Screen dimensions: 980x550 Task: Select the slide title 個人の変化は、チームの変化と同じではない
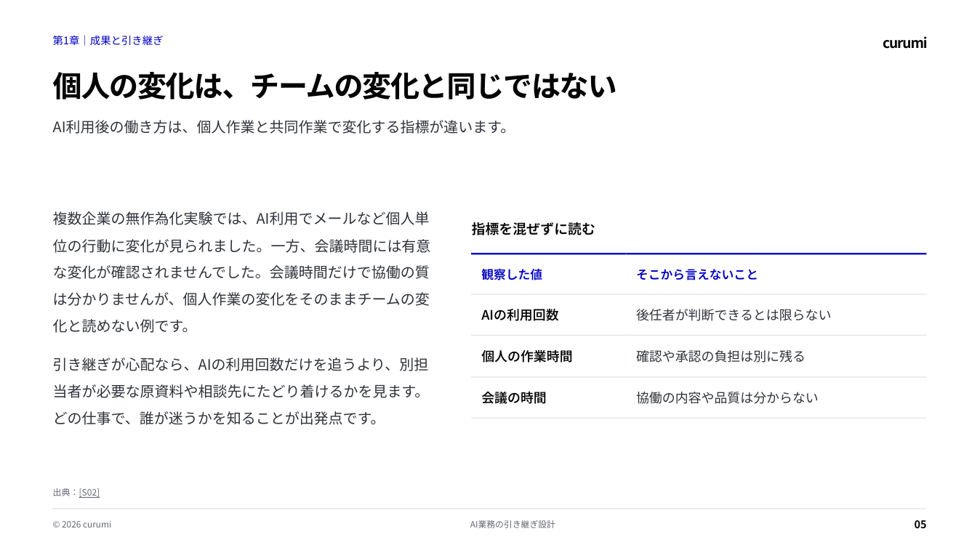(x=334, y=86)
